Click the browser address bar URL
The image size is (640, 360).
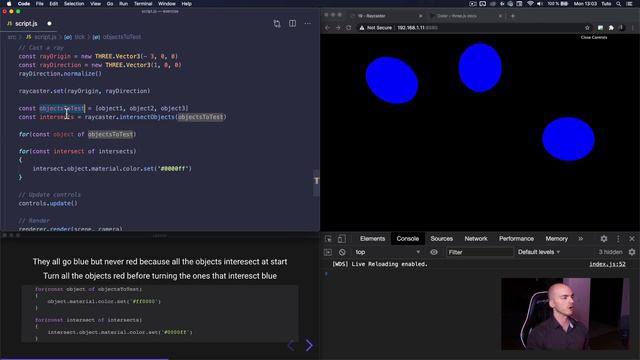pos(417,28)
